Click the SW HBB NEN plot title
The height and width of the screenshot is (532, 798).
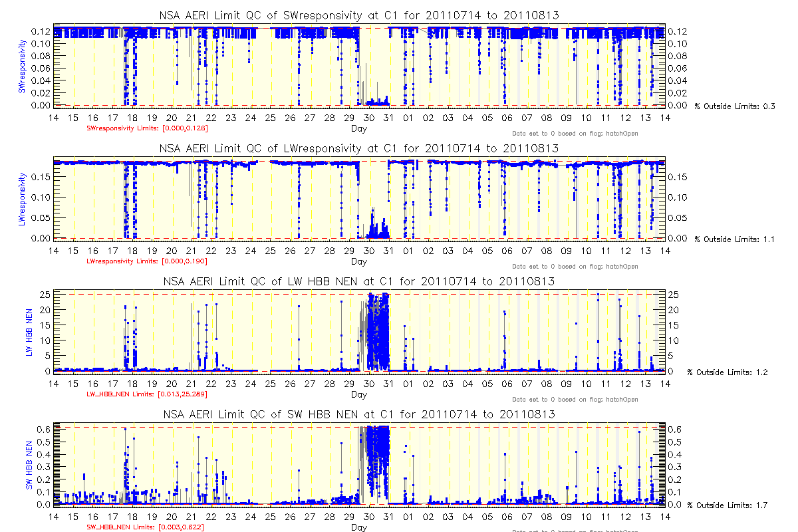coord(358,414)
